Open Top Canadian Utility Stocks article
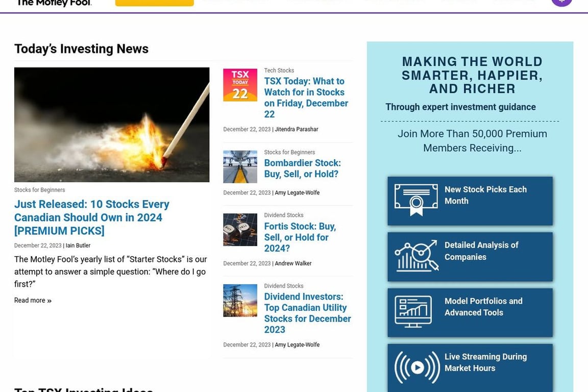588x392 pixels. click(x=307, y=313)
